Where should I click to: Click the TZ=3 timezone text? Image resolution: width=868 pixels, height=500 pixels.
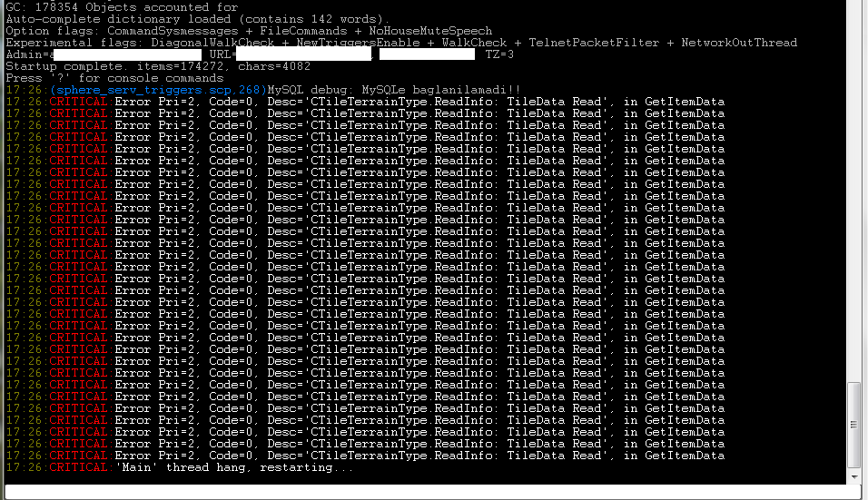pos(499,54)
